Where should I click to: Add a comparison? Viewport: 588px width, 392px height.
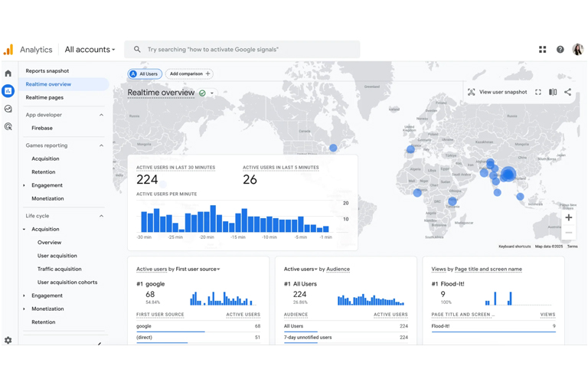point(190,74)
